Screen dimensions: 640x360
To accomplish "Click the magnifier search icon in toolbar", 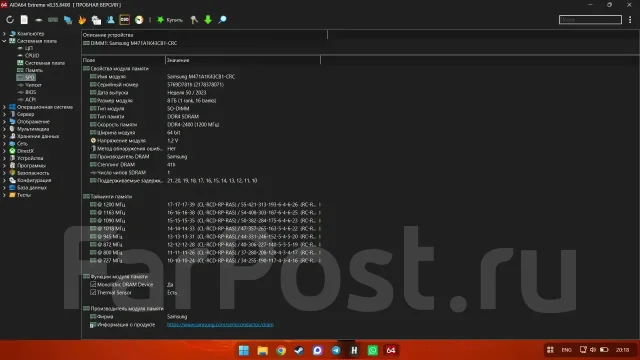I will [222, 20].
